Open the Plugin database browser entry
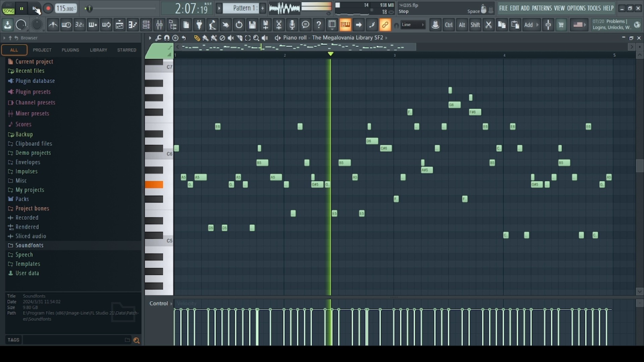The width and height of the screenshot is (644, 362). pyautogui.click(x=35, y=81)
